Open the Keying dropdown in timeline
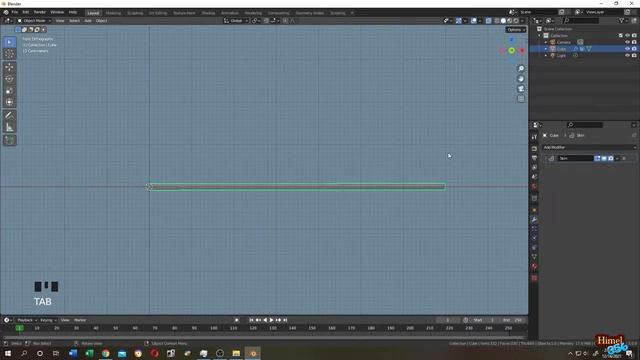The height and width of the screenshot is (360, 640). [48, 320]
